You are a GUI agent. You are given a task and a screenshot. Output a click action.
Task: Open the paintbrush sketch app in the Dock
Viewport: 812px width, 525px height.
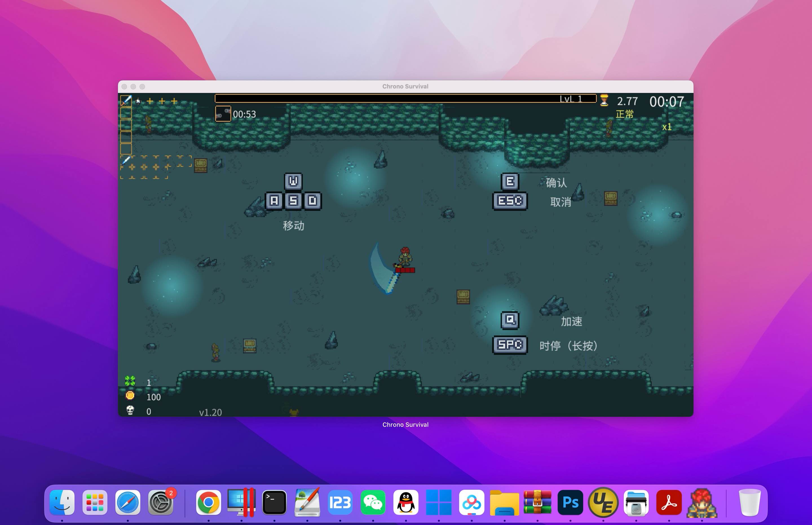(307, 502)
